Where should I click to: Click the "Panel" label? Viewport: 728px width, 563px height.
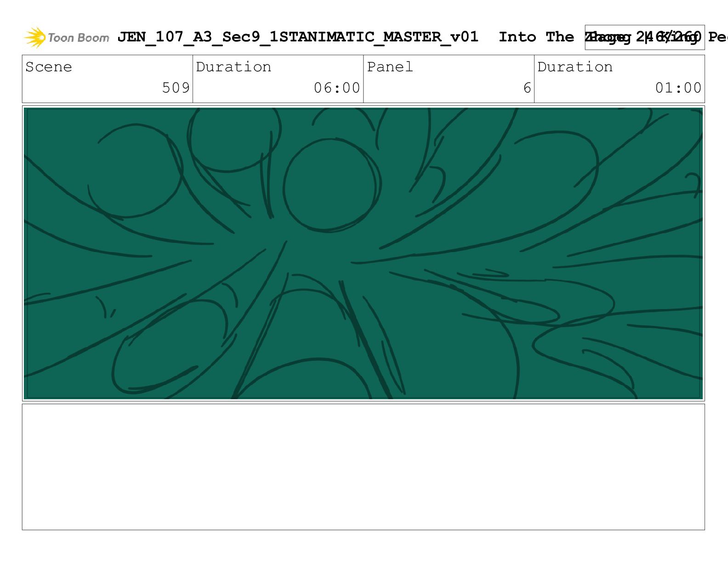(x=390, y=67)
